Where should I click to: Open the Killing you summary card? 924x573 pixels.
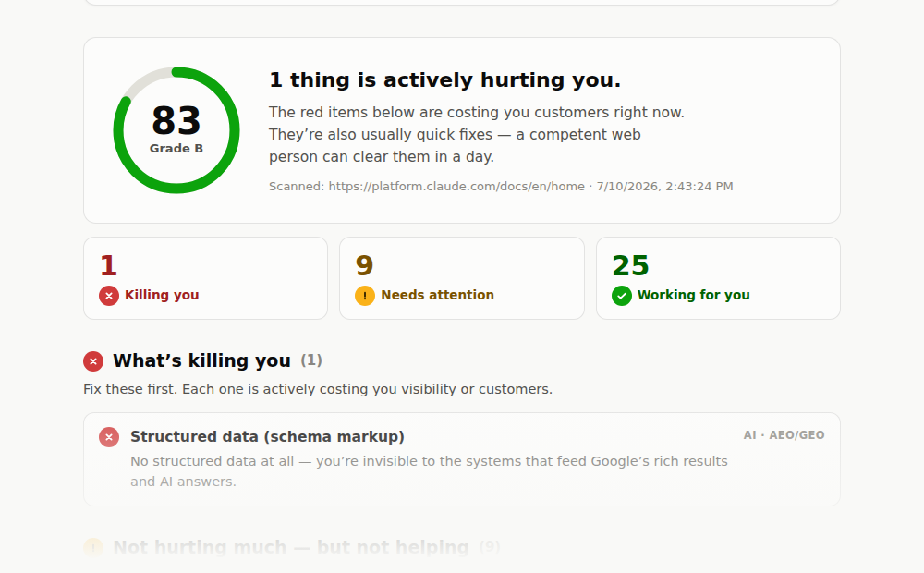click(x=206, y=278)
